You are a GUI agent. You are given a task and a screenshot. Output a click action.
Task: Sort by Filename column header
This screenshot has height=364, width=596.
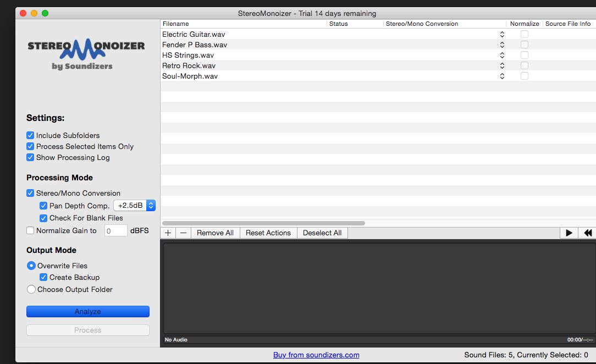pos(244,24)
